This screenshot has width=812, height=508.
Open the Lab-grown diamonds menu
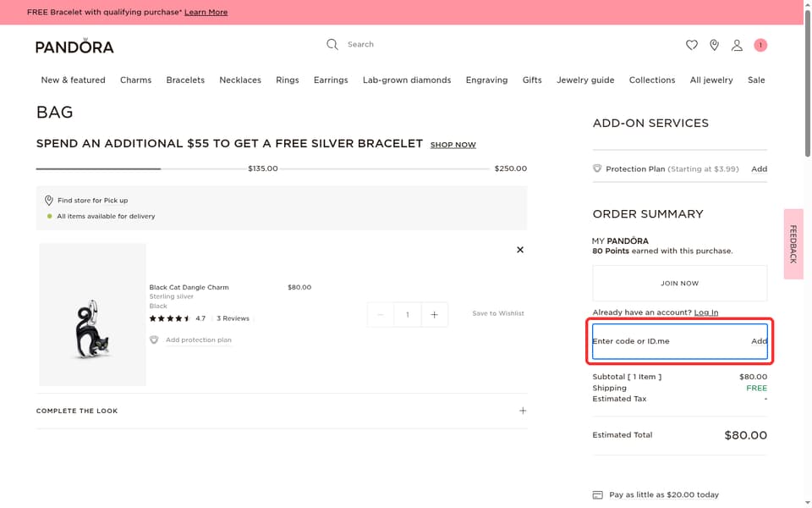(x=407, y=80)
